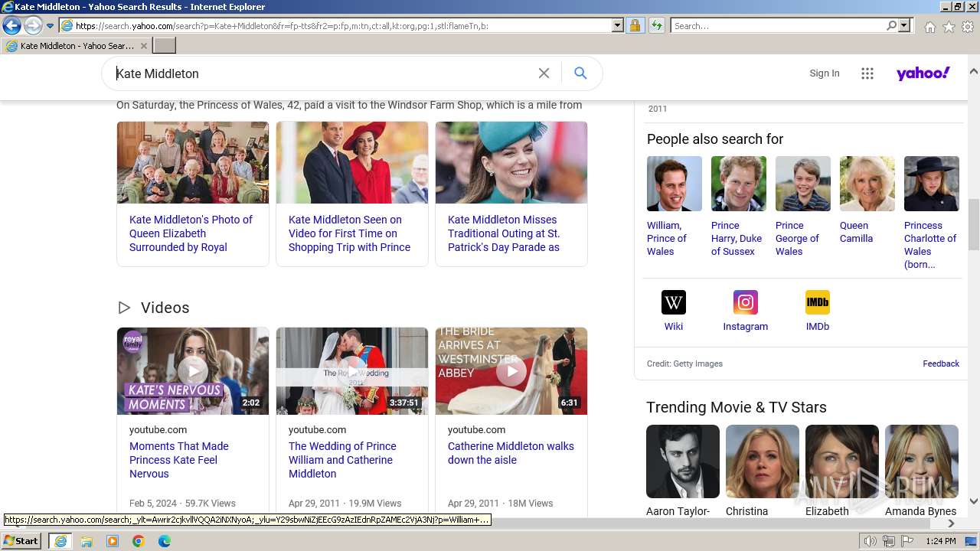Open Moments That Made Princess Kate Feel Nervous
Screen dimensions: 980x551
pos(179,460)
